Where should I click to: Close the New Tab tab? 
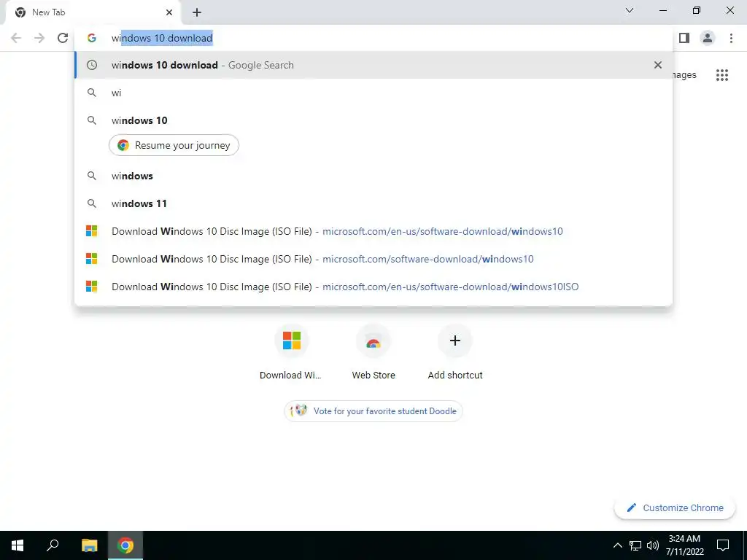pos(169,12)
